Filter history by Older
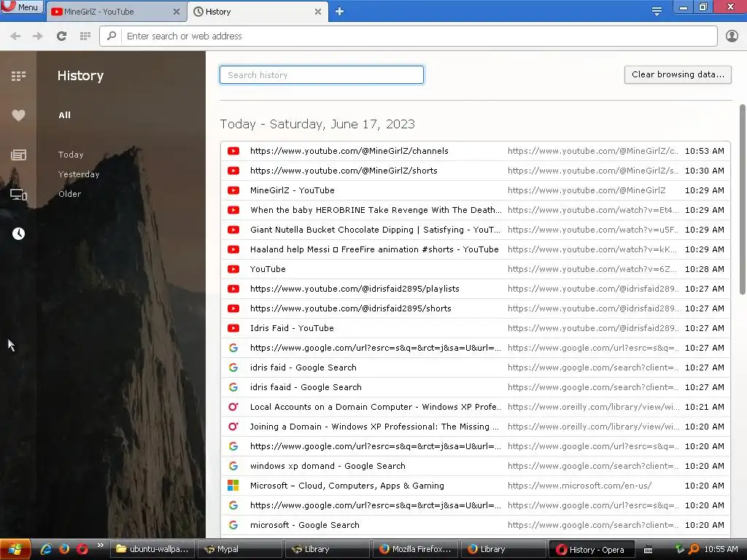Screen dimensions: 747x560 point(69,194)
